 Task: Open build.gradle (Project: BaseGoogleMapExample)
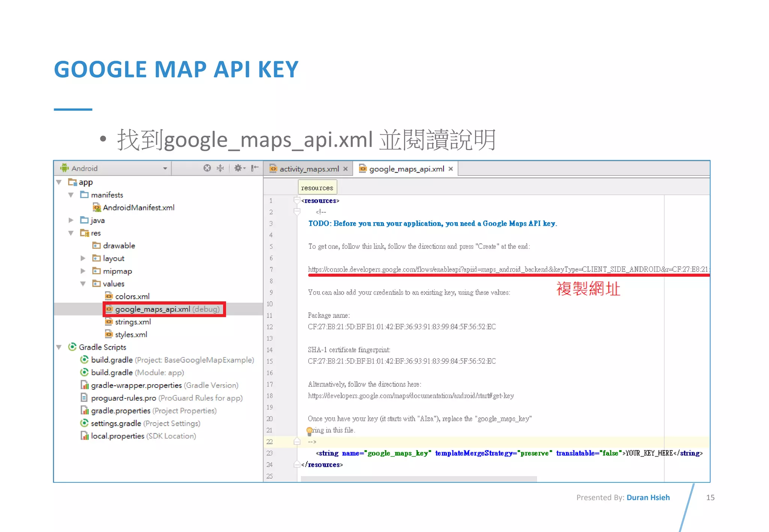point(172,360)
